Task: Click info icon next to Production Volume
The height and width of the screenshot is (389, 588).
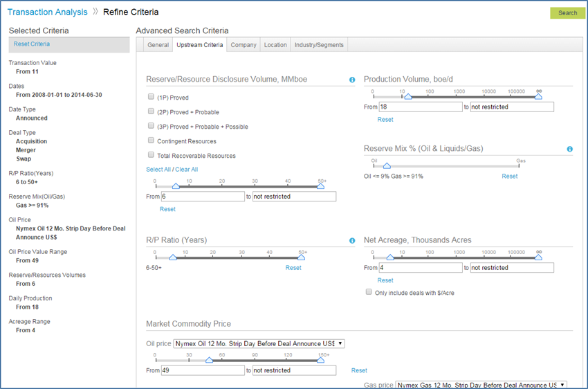Action: point(569,80)
